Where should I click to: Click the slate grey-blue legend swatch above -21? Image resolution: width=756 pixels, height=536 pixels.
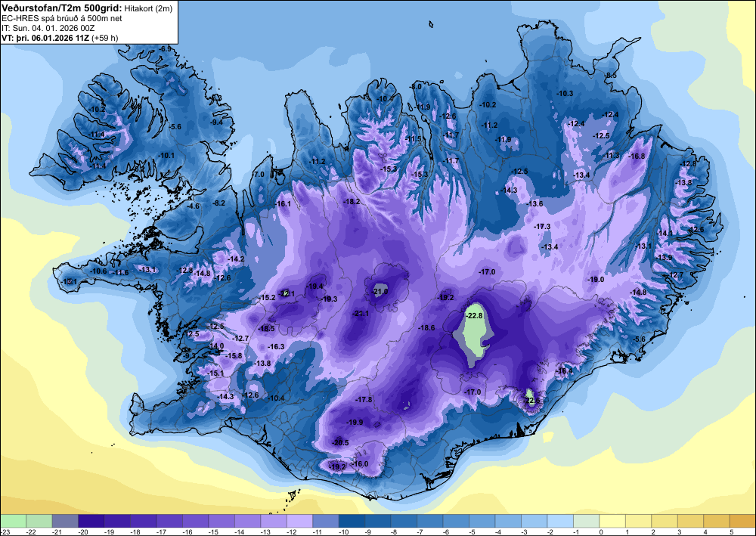[65, 521]
